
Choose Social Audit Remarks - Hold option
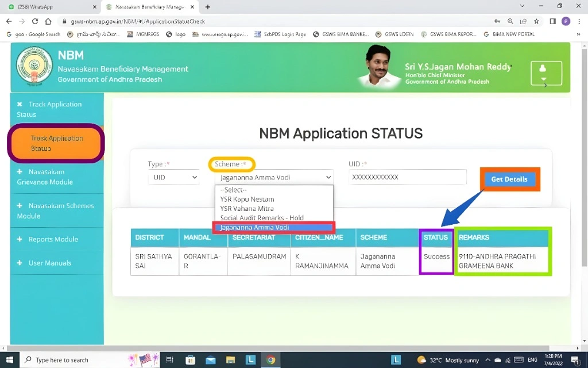pos(274,218)
